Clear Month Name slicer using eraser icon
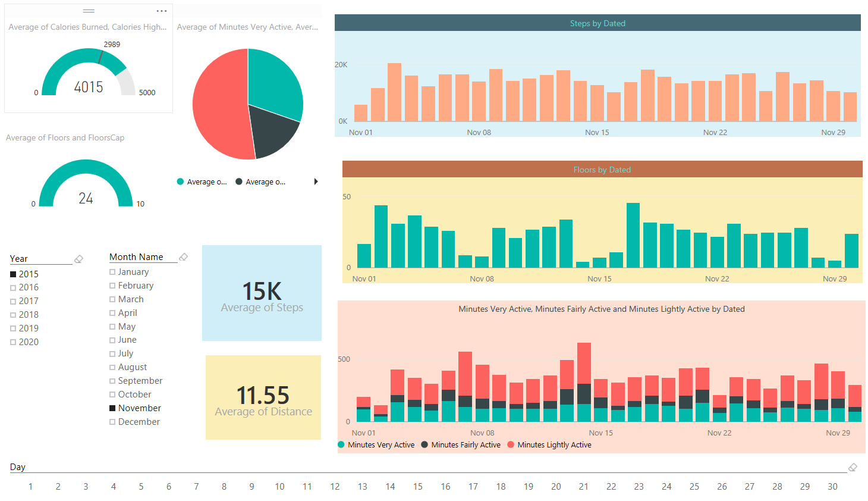This screenshot has height=501, width=868. point(183,257)
